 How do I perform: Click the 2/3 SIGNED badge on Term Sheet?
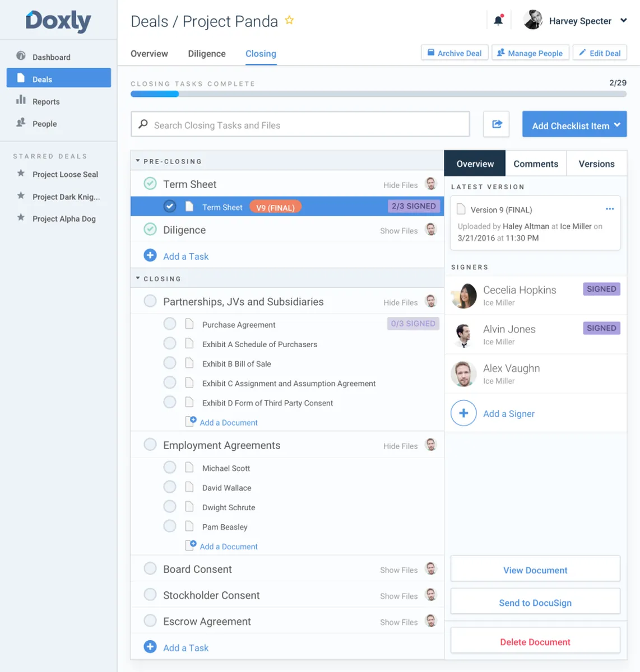pyautogui.click(x=414, y=206)
